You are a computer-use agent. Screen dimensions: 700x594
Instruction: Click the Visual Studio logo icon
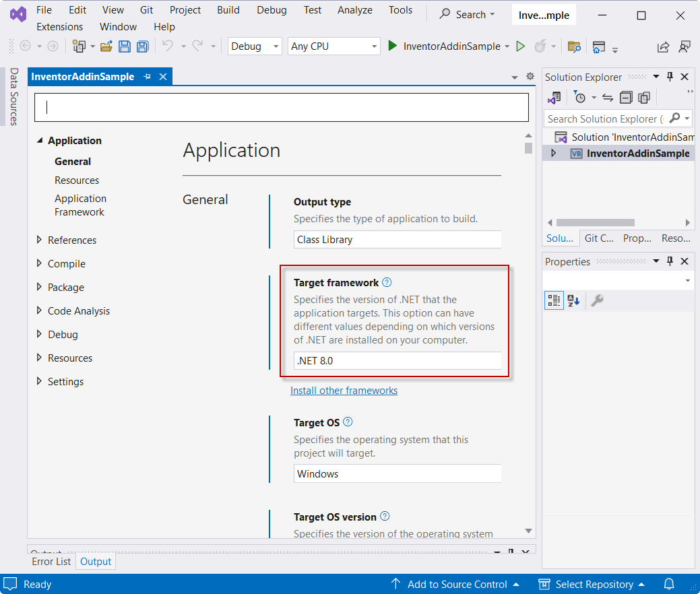pos(18,15)
